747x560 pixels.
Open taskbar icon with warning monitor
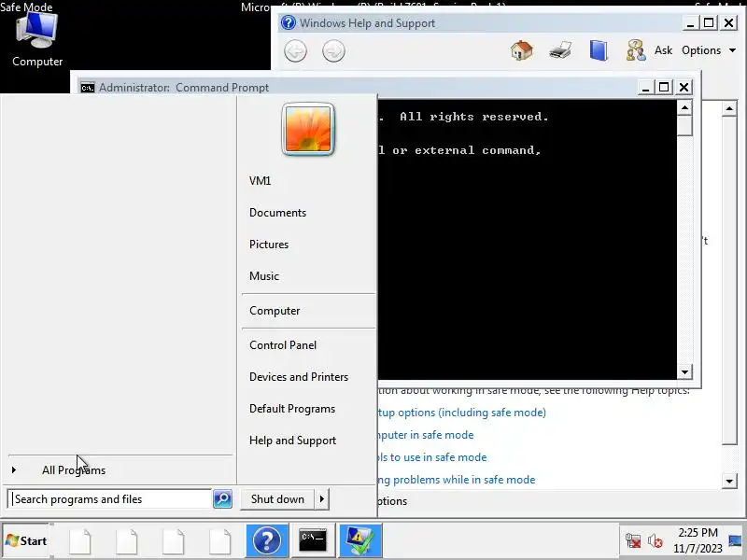coord(359,540)
